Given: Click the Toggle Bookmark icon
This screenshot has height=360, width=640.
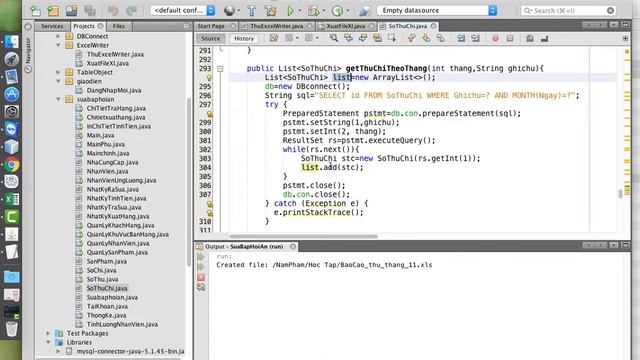Looking at the screenshot, I should point(441,38).
